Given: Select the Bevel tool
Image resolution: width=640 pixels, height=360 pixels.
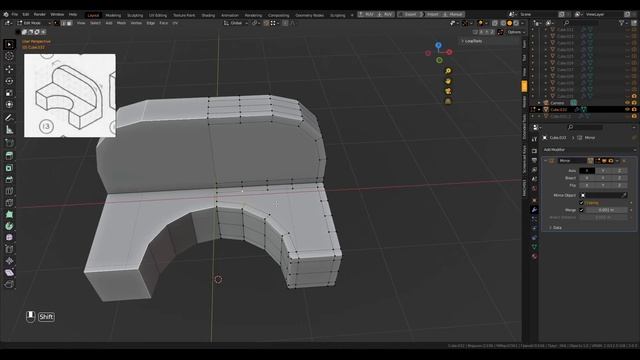Looking at the screenshot, I should click(x=9, y=180).
